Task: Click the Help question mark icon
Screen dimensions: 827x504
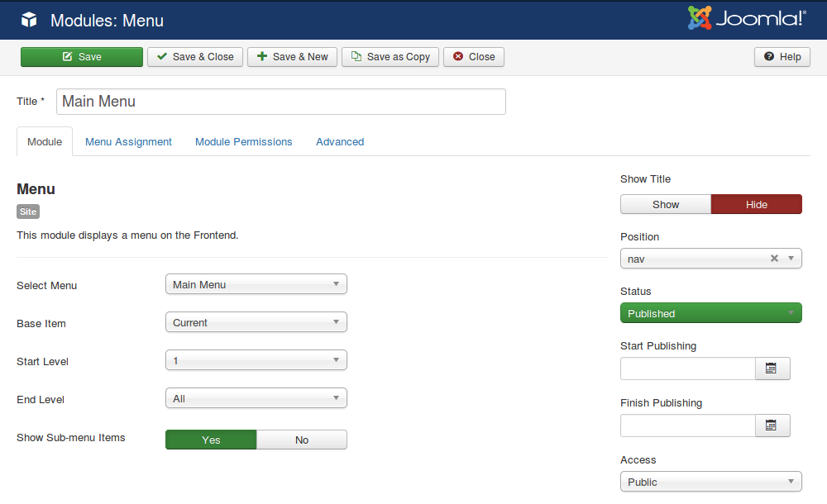Action: (768, 57)
